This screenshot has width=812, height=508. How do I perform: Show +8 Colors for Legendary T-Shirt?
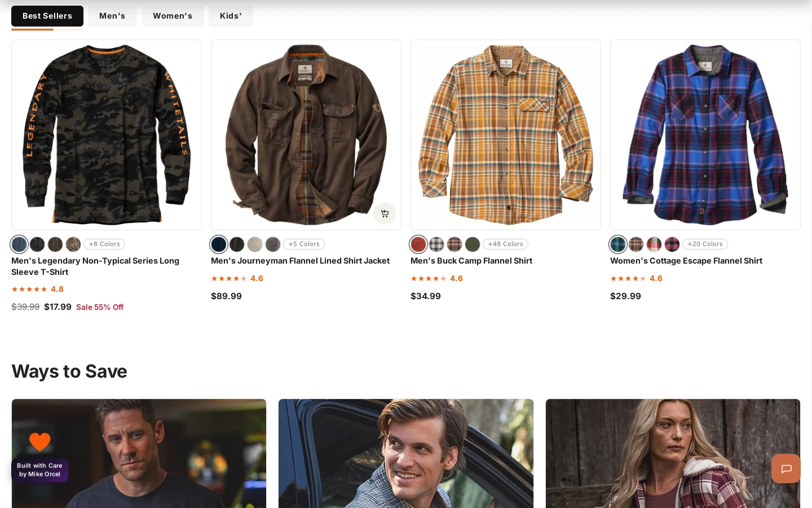click(x=104, y=244)
